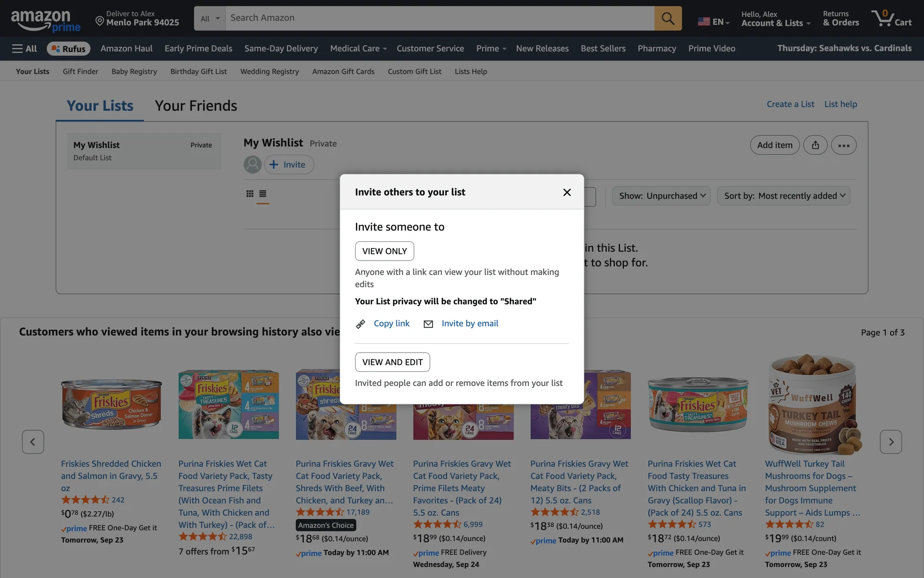
Task: Switch to the Your Friends tab
Action: [x=196, y=106]
